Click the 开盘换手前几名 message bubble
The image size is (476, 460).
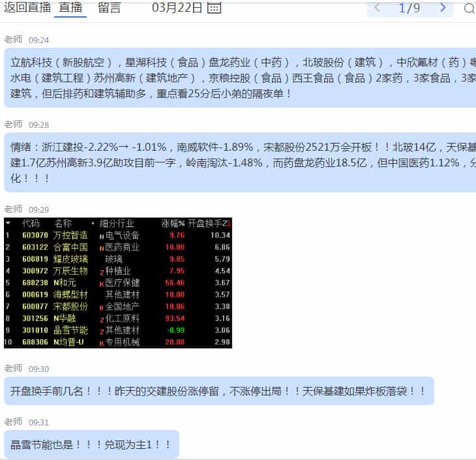point(219,391)
